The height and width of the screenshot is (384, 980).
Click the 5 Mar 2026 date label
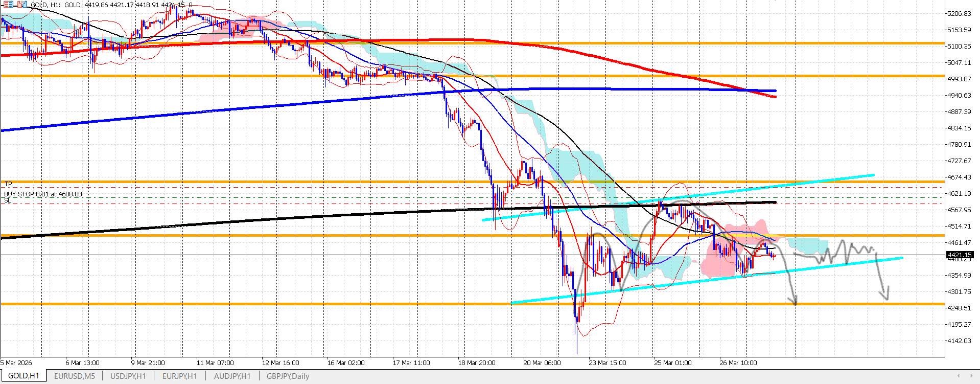(x=16, y=363)
